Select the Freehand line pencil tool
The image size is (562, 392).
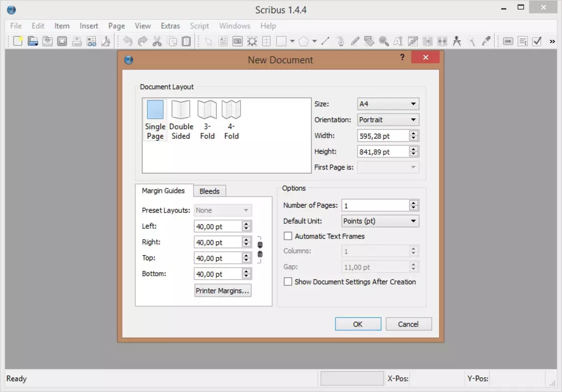355,41
